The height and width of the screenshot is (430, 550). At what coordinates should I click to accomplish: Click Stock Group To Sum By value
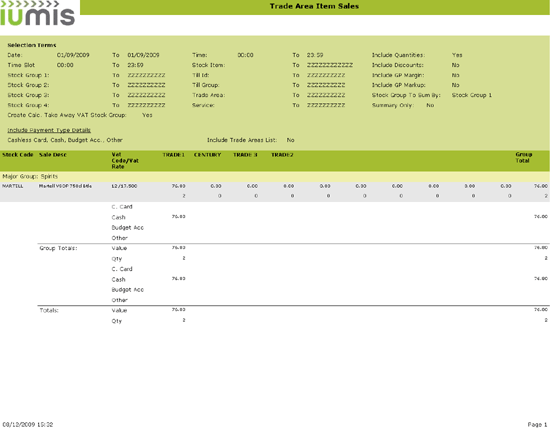(472, 95)
